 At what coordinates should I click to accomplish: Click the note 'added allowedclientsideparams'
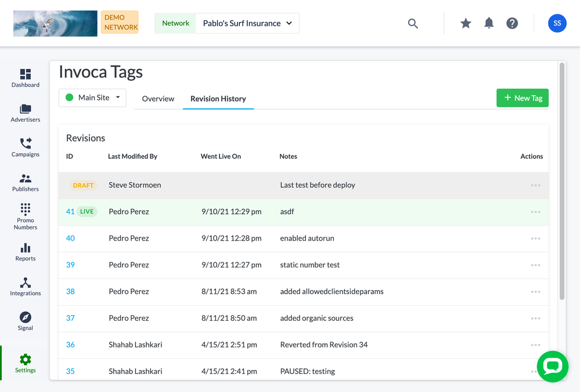coord(332,291)
